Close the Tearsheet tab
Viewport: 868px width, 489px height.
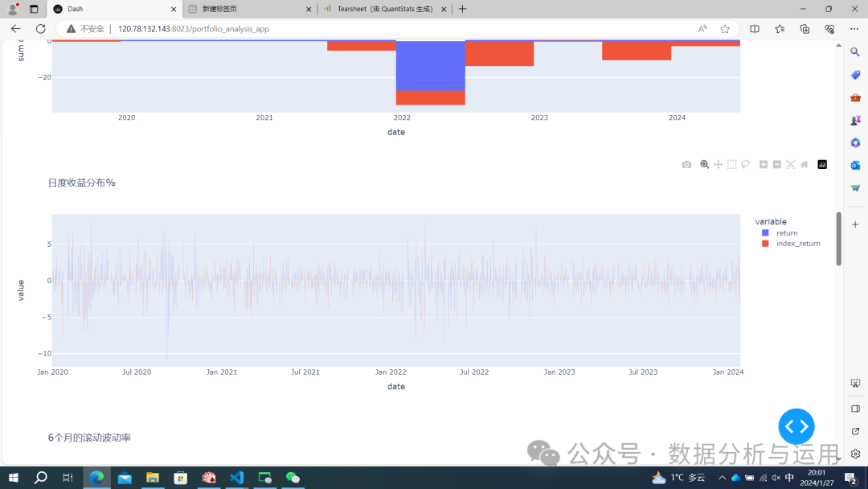444,9
